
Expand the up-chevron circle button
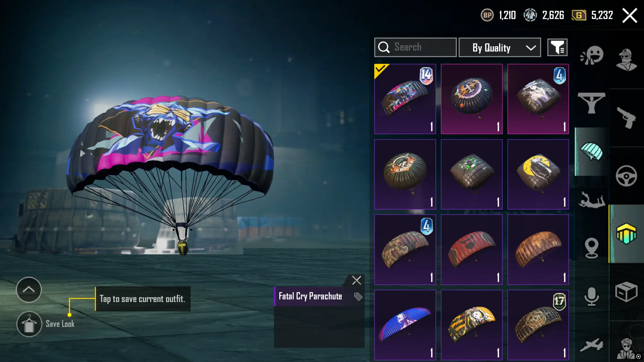[29, 290]
